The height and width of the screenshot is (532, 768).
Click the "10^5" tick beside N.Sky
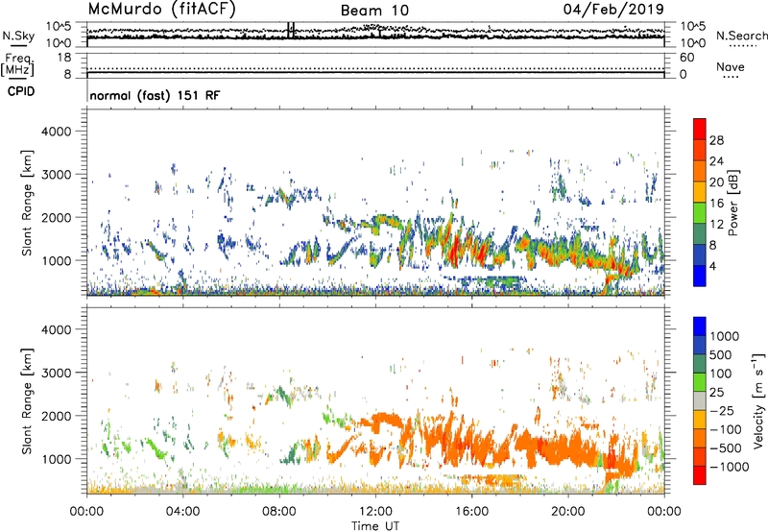tap(59, 26)
